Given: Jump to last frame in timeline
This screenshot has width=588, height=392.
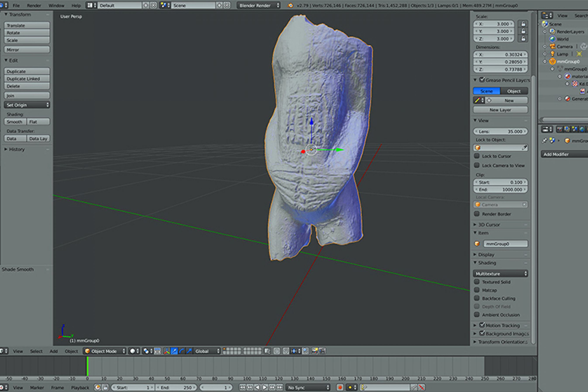Looking at the screenshot, I should (x=280, y=387).
